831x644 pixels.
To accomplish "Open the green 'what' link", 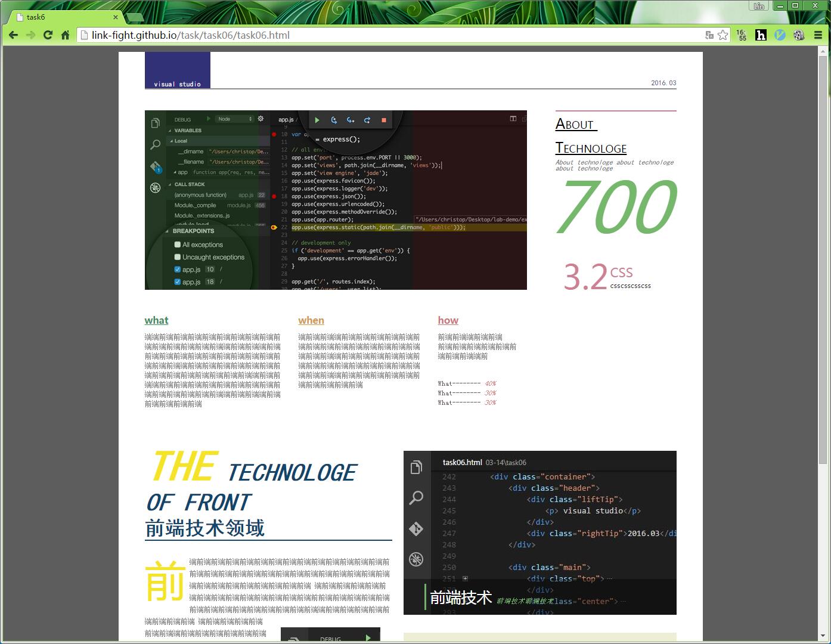I will 156,320.
